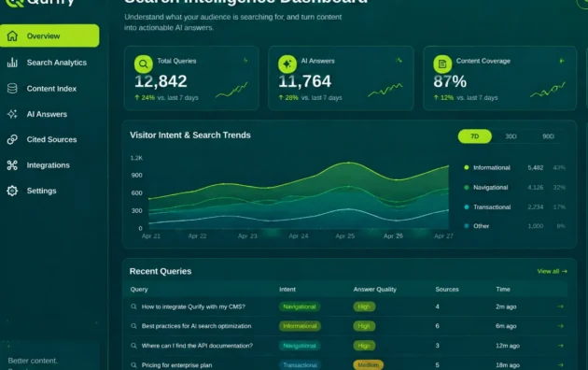Click the '11,764' AI answers value
This screenshot has height=370, width=588.
coord(305,81)
